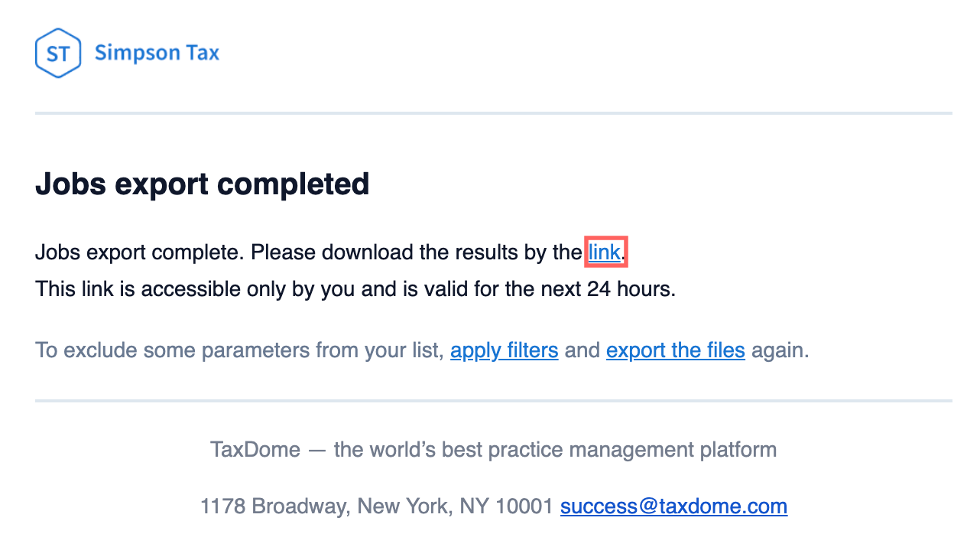Image resolution: width=980 pixels, height=560 pixels.
Task: Click the ST hexagon logo icon
Action: [58, 54]
